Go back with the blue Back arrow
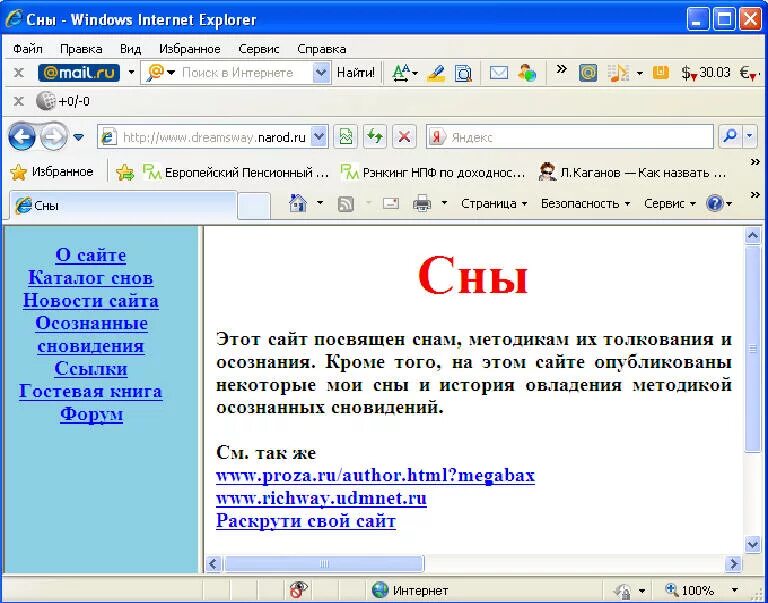 tap(22, 137)
